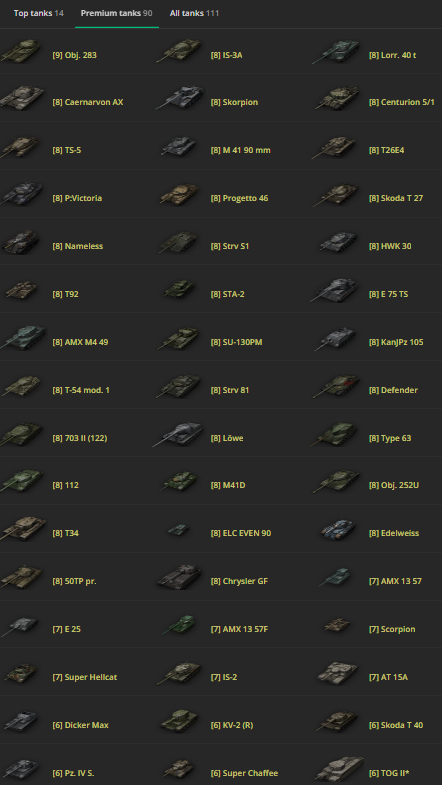Click the Skoda T 27 name
This screenshot has width=442, height=785.
(x=396, y=198)
